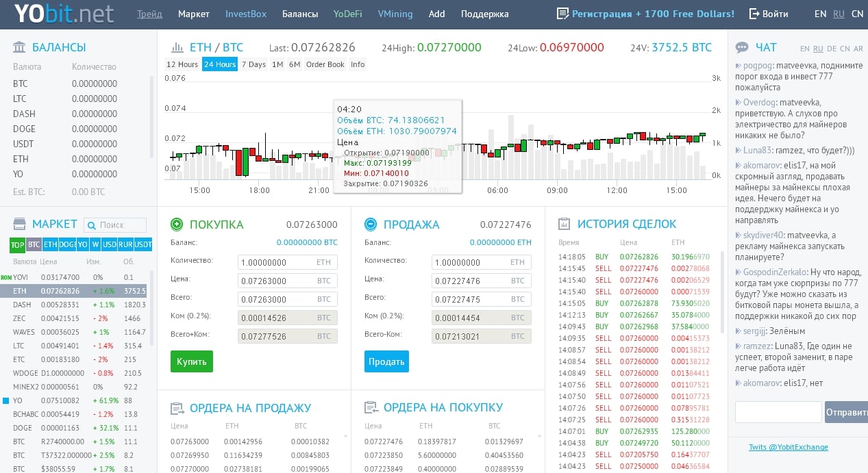The width and height of the screenshot is (868, 473).
Task: Click Регистрация + 1700 Free Dollars link
Action: coord(653,14)
